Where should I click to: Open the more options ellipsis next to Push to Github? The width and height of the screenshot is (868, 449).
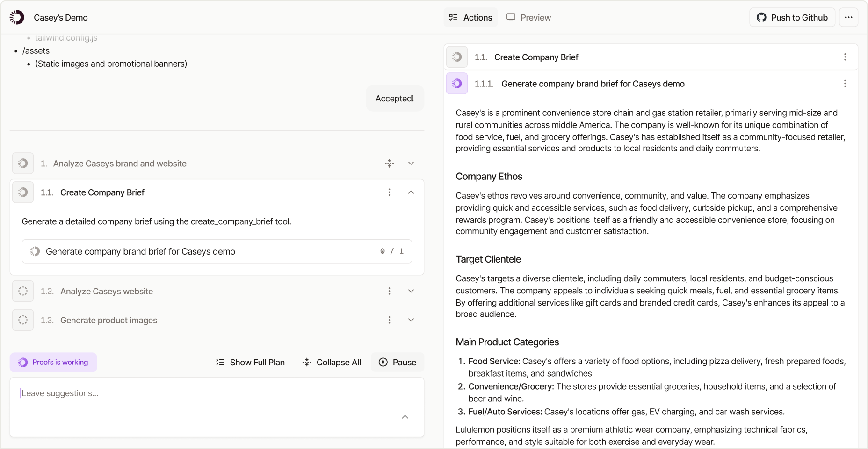848,17
